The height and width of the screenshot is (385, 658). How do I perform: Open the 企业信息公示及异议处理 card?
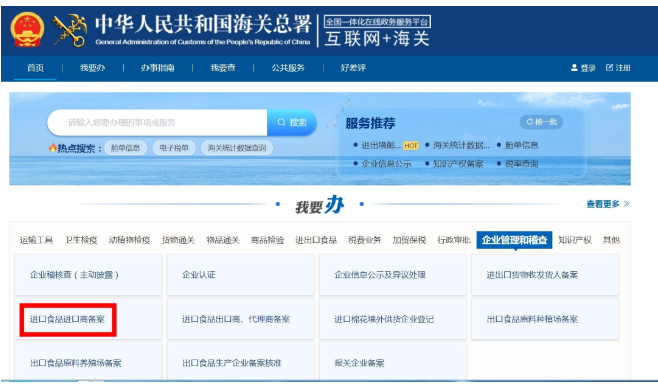pyautogui.click(x=393, y=275)
